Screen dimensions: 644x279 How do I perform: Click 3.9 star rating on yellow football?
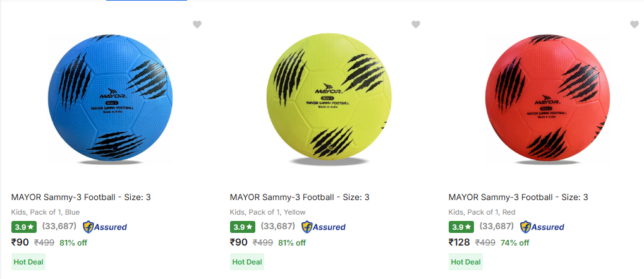243,227
